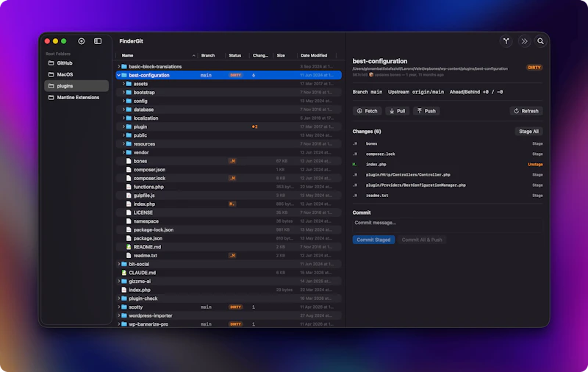Click the Pull button
This screenshot has height=372, width=588.
coord(398,111)
